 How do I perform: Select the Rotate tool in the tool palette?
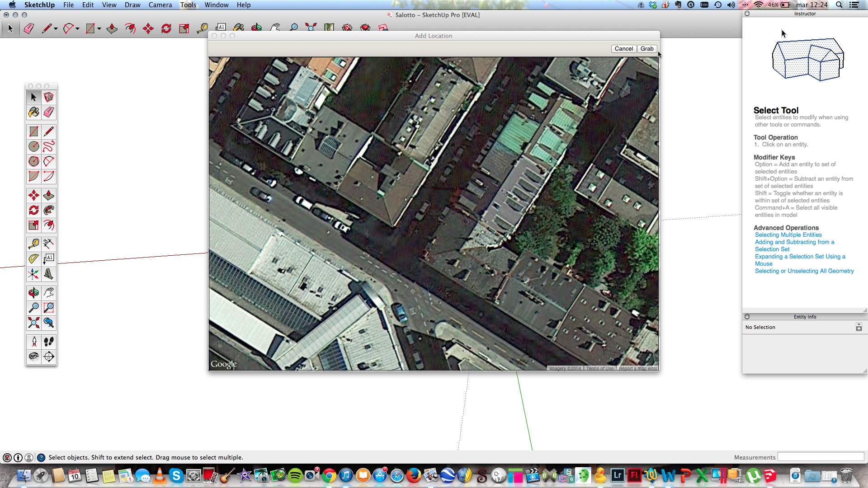[33, 210]
